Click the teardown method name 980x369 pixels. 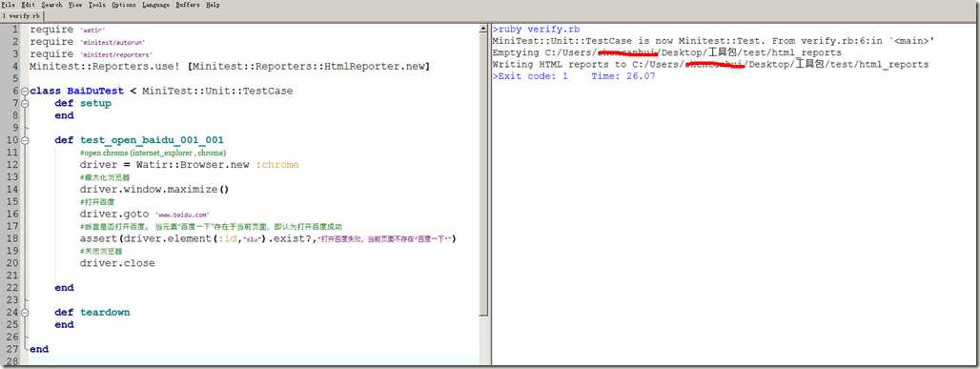(x=105, y=313)
